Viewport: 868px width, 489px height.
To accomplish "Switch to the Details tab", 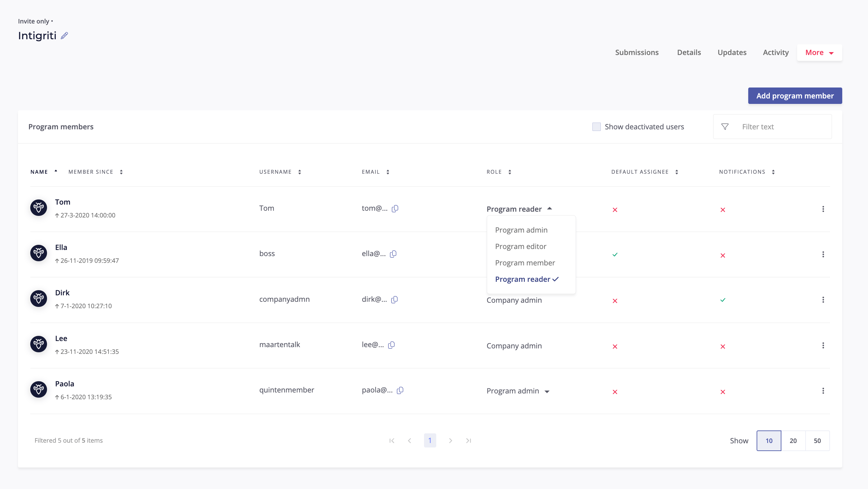I will (689, 52).
